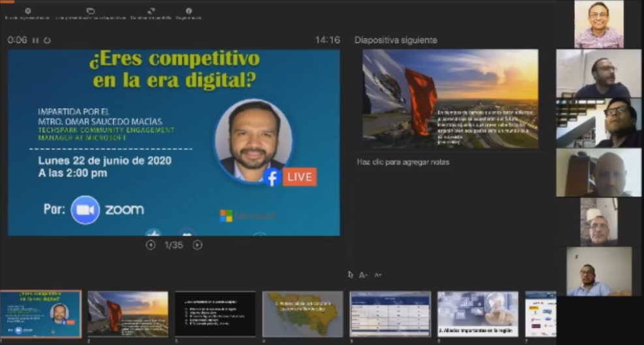
Task: Click the end presentation icon
Action: (x=27, y=11)
